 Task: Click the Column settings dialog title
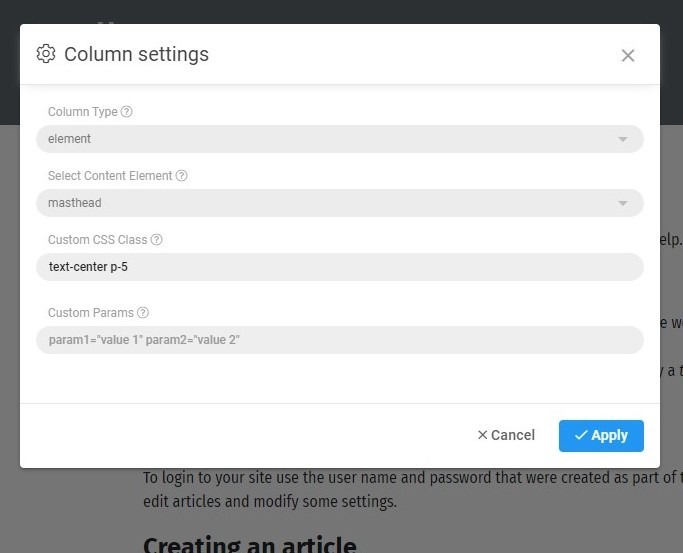136,54
